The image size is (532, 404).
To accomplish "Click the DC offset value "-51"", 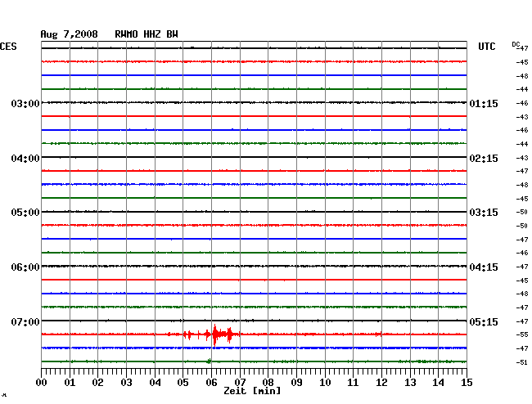I will coord(522,362).
